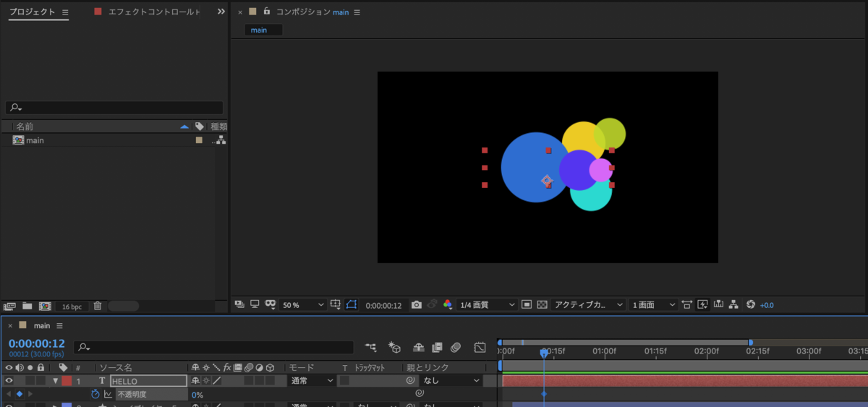
Task: Open 16 bpc color depth settings
Action: (72, 307)
